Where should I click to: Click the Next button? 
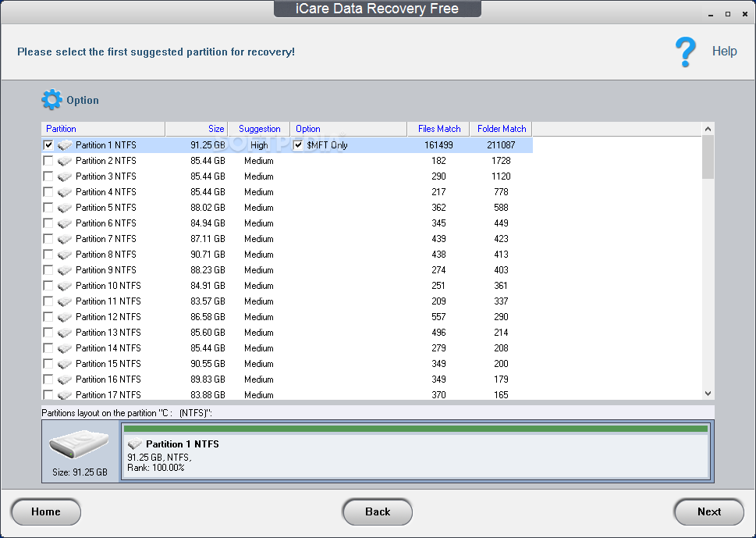coord(708,511)
